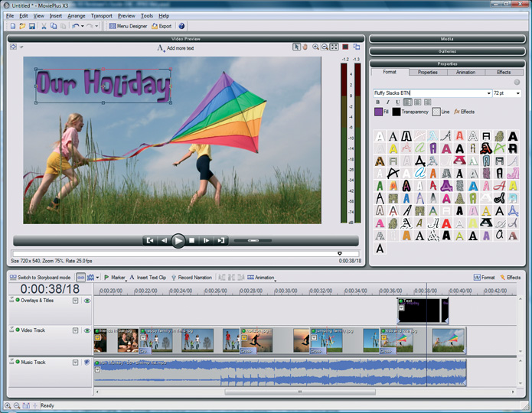Click Add more text above preview
Viewport: 532px width, 413px height.
[175, 47]
